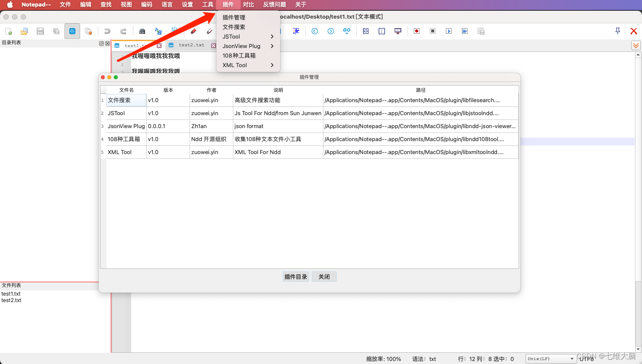Select 108种工具箱 menu entry

(248, 55)
